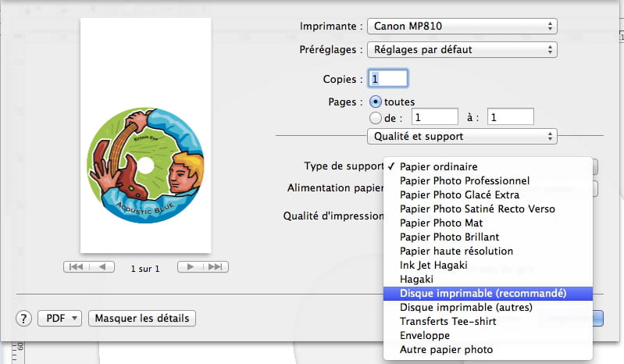624x364 pixels.
Task: Choose Enveloppe media type
Action: tap(488, 335)
